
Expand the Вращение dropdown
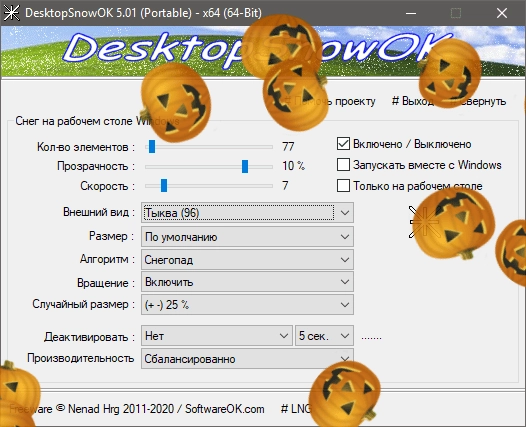tap(247, 282)
